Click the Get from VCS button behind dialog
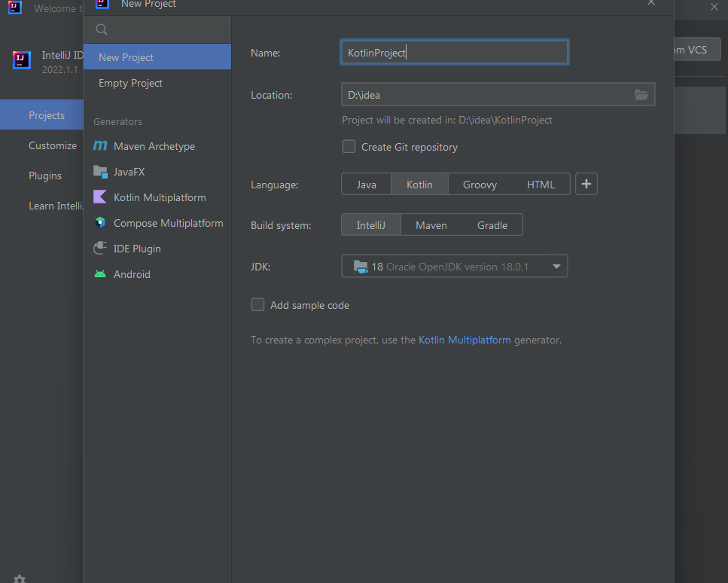The image size is (728, 583). click(697, 49)
